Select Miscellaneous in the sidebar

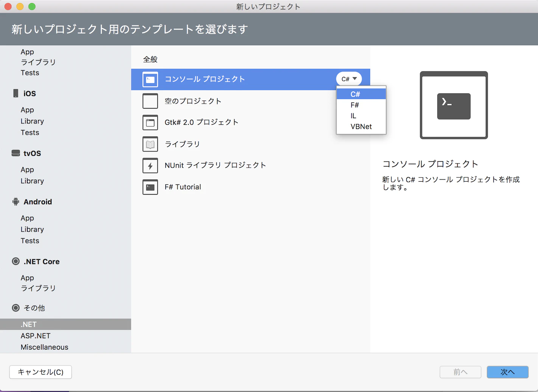pyautogui.click(x=44, y=347)
